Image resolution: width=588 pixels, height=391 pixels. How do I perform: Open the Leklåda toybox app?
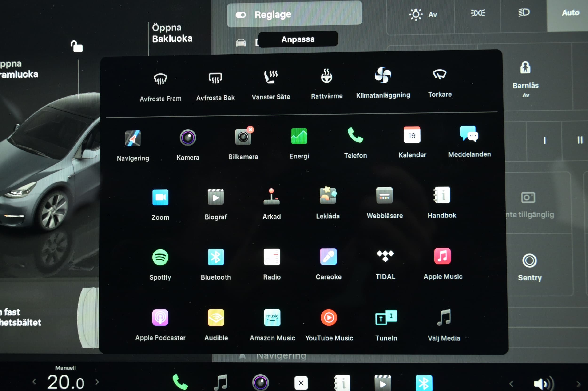coord(328,203)
